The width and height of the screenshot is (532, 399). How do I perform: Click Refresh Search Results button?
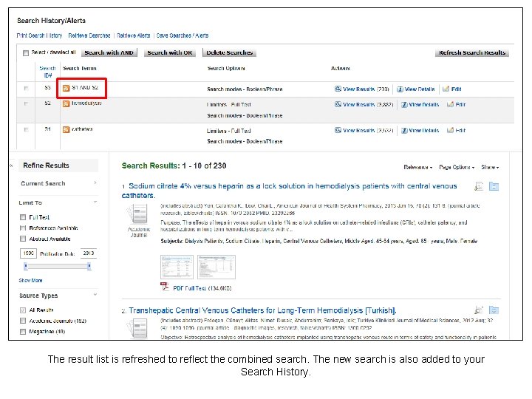[x=472, y=52]
